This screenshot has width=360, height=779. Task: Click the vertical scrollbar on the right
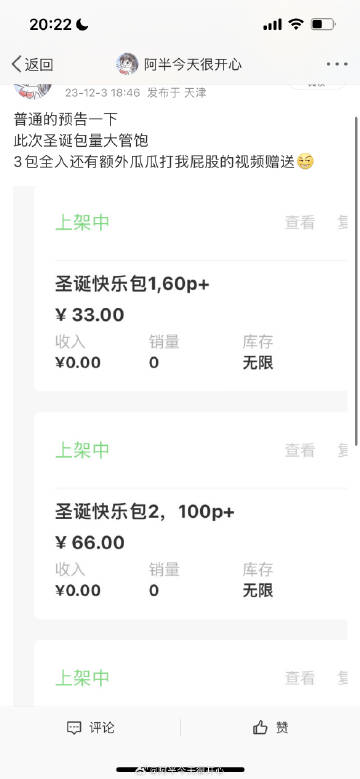[356, 280]
